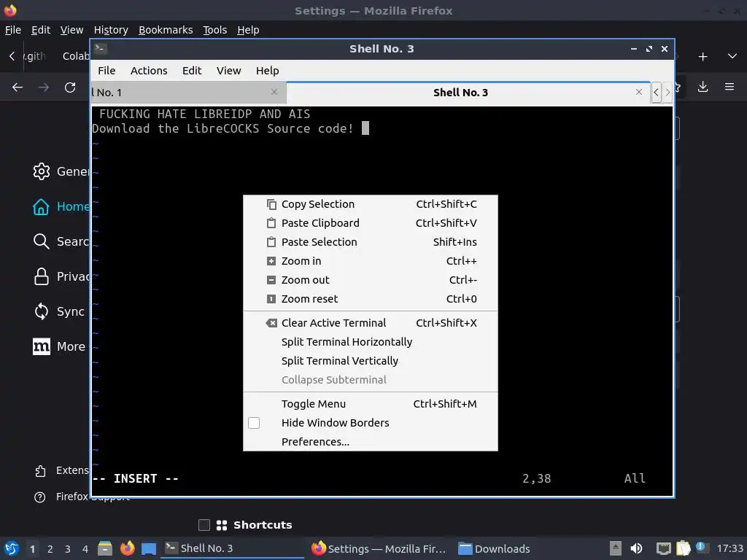Image resolution: width=747 pixels, height=560 pixels.
Task: Select Copy Selection in the context menu
Action: (x=370, y=204)
